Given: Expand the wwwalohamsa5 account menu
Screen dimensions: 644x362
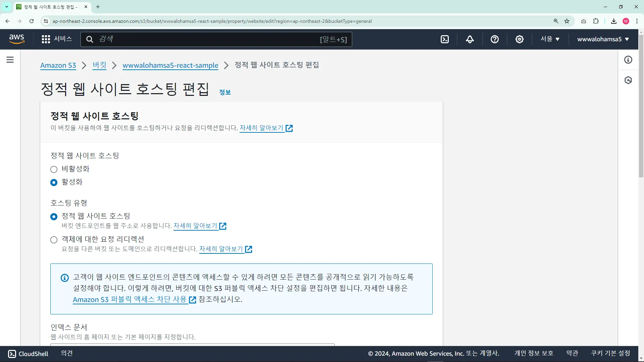Looking at the screenshot, I should [x=603, y=39].
